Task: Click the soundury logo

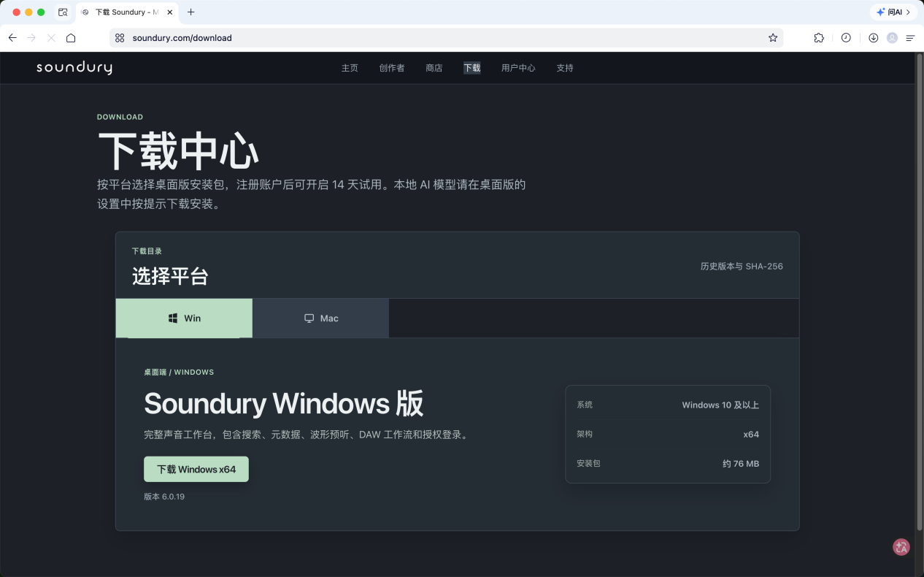Action: 74,68
